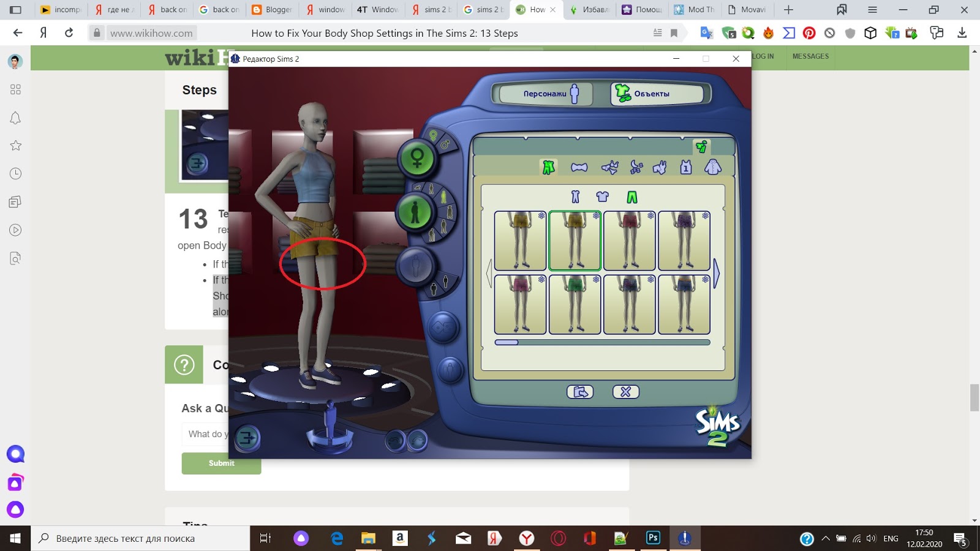Click the browser side panel toggle
Image resolution: width=980 pixels, height=551 pixels.
[15, 10]
